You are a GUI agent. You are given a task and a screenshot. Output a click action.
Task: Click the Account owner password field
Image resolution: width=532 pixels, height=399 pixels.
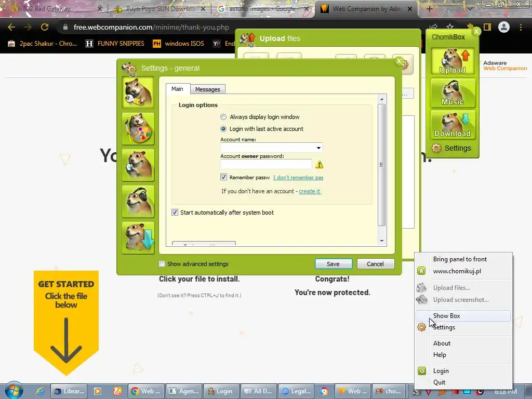(266, 164)
